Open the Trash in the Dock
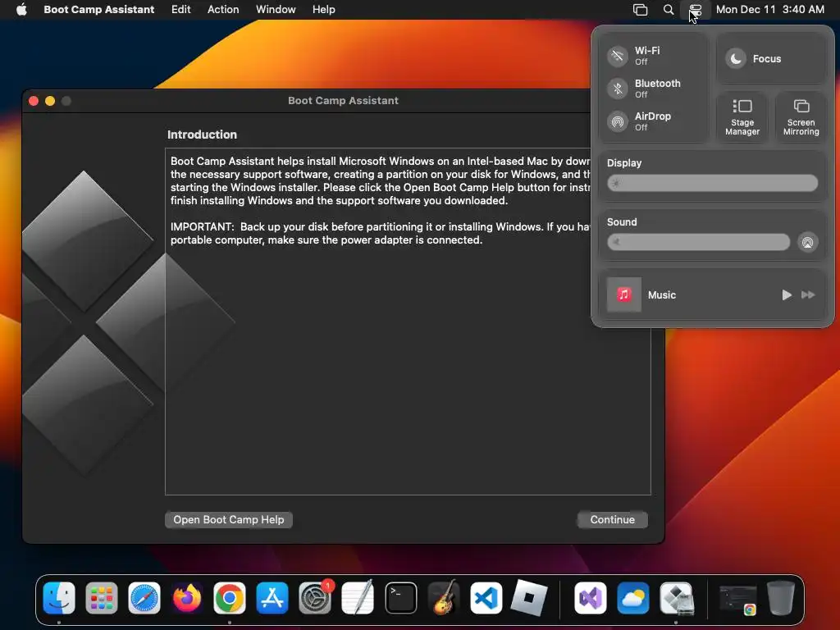The width and height of the screenshot is (840, 630). coord(781,598)
